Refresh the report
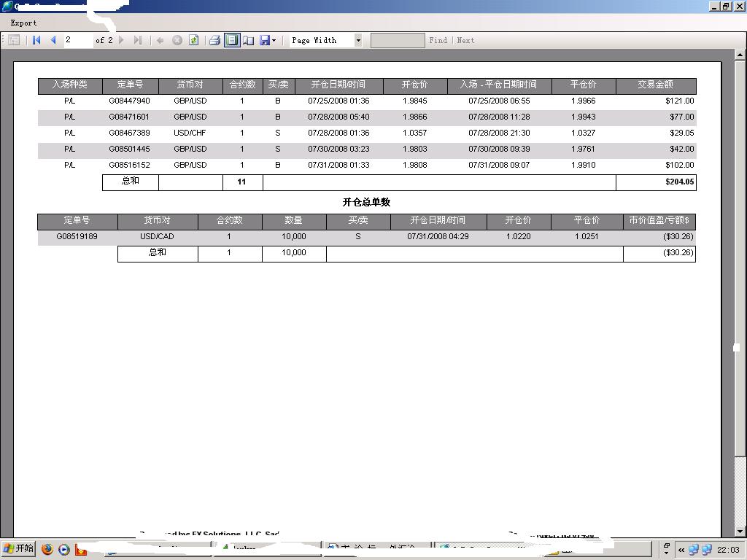The image size is (747, 560). (193, 41)
